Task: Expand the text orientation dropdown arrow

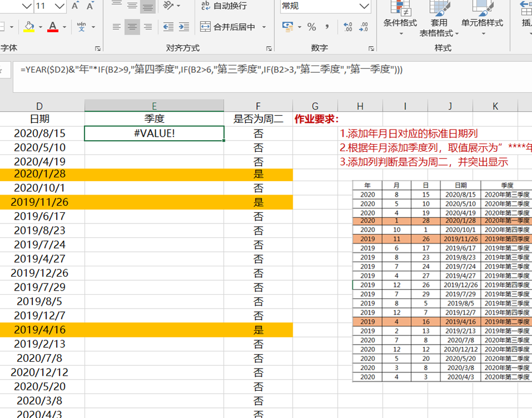Action: tap(178, 6)
